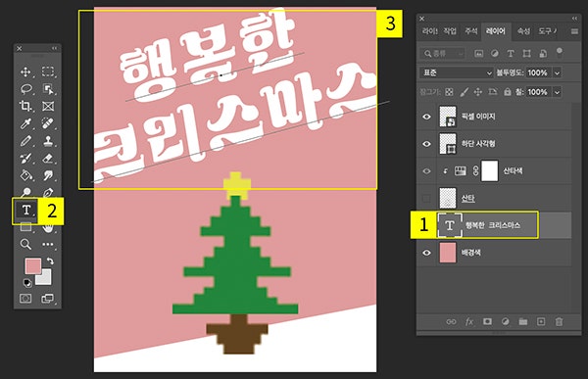The width and height of the screenshot is (588, 379).
Task: Create a new layer group
Action: pos(523,321)
